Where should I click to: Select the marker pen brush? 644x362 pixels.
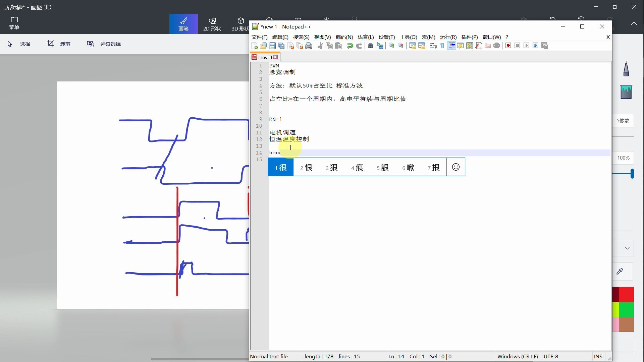click(626, 69)
